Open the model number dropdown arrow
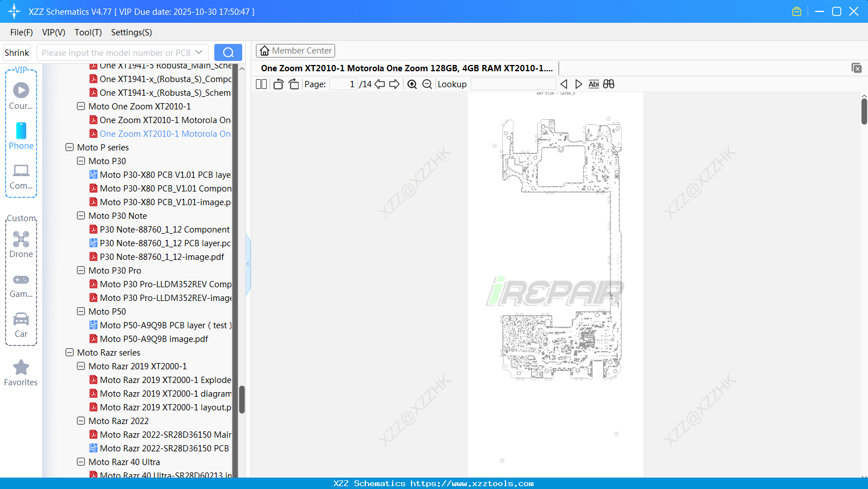 [199, 52]
